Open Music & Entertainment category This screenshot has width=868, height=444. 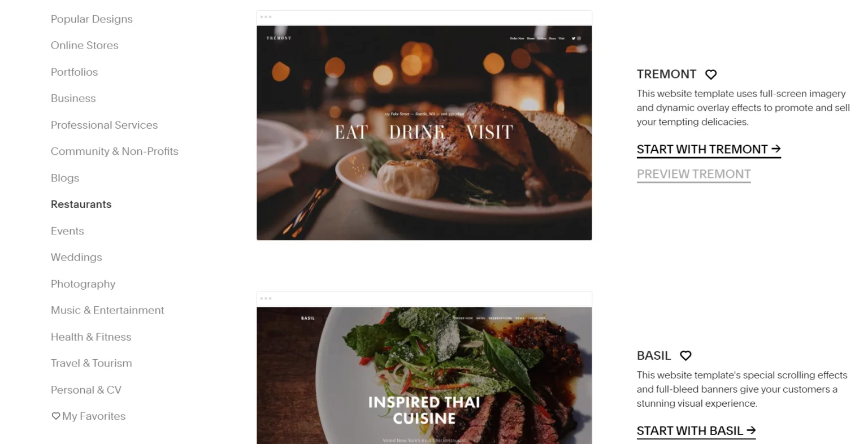tap(107, 310)
